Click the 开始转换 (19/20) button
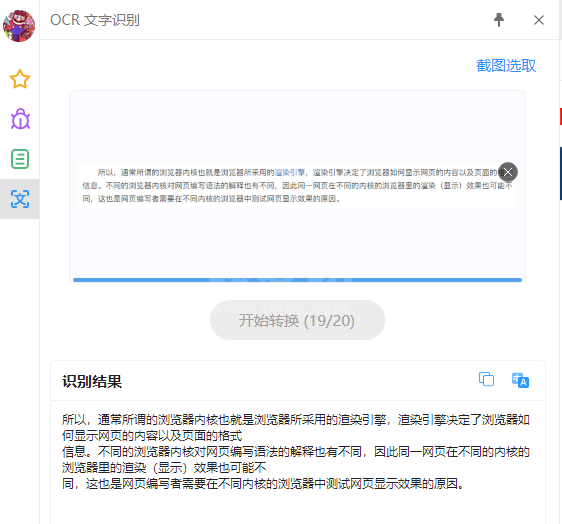The width and height of the screenshot is (562, 524). 297,320
